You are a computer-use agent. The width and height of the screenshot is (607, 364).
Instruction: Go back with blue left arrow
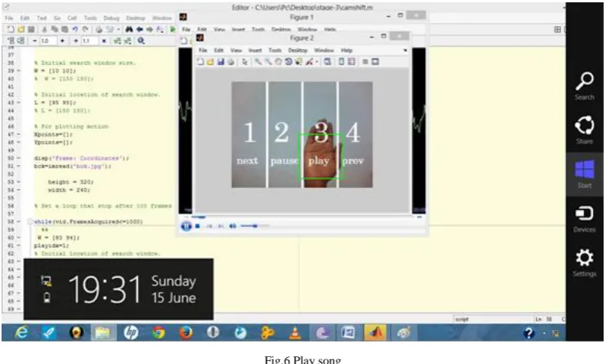[x=140, y=29]
